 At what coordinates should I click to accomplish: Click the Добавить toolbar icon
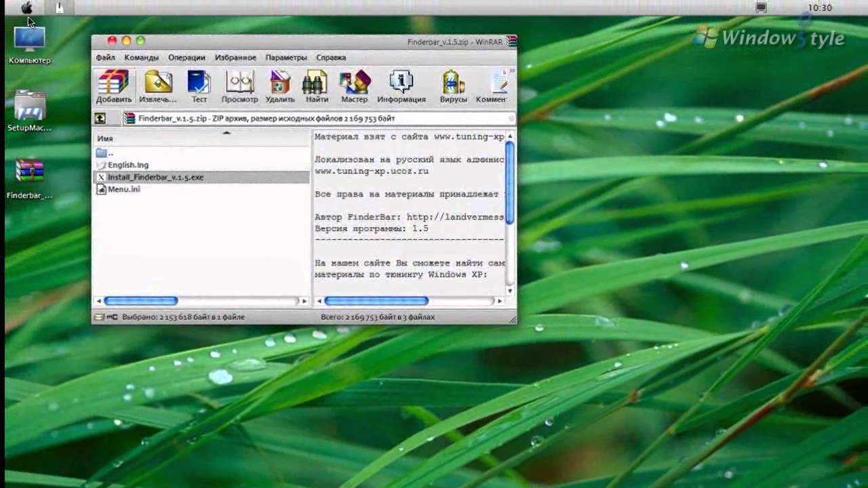click(x=113, y=86)
